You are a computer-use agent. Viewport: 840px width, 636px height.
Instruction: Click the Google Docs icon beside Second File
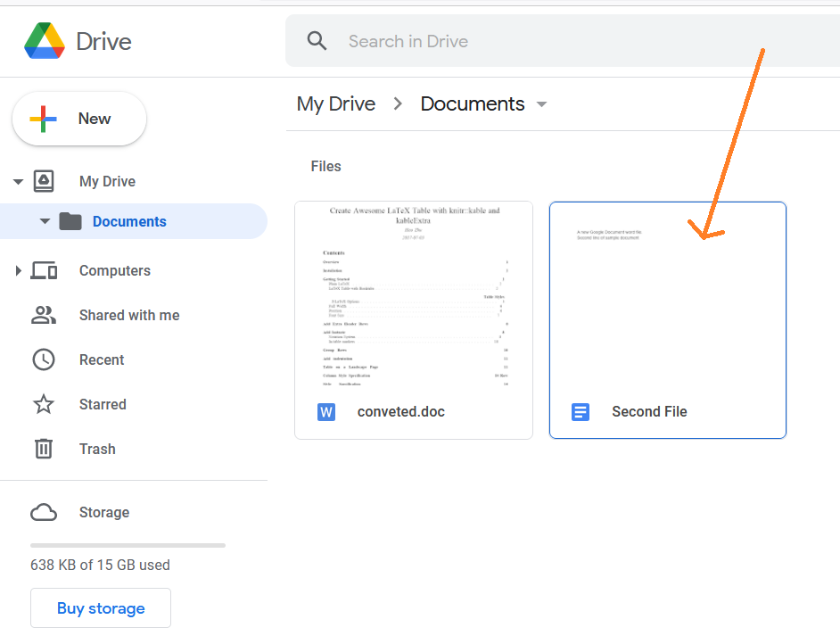click(x=581, y=412)
